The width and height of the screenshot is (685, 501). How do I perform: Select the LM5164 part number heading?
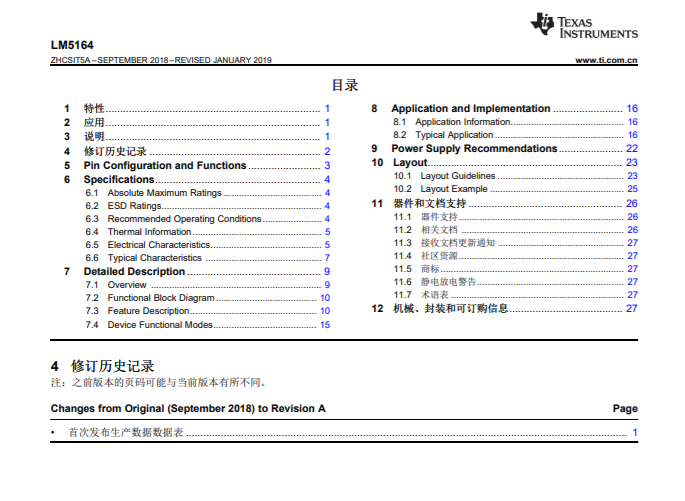click(x=72, y=45)
